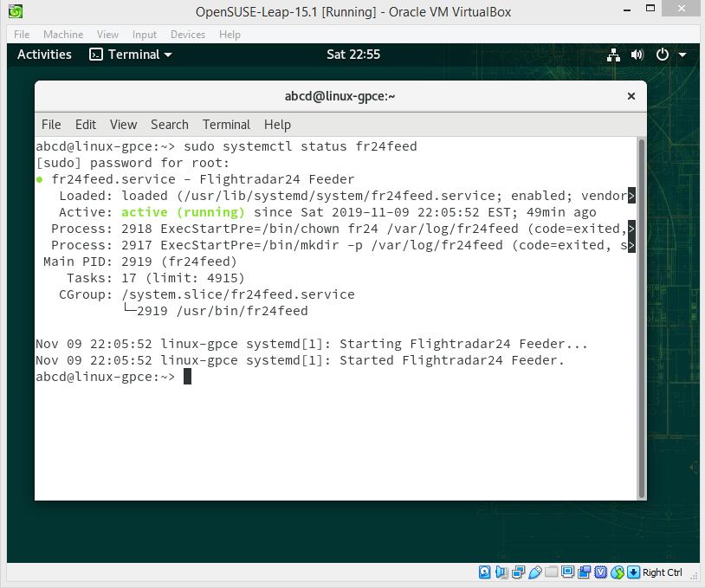The image size is (705, 588).
Task: Click the audio status icon in VirtualBox bar
Action: pos(501,572)
